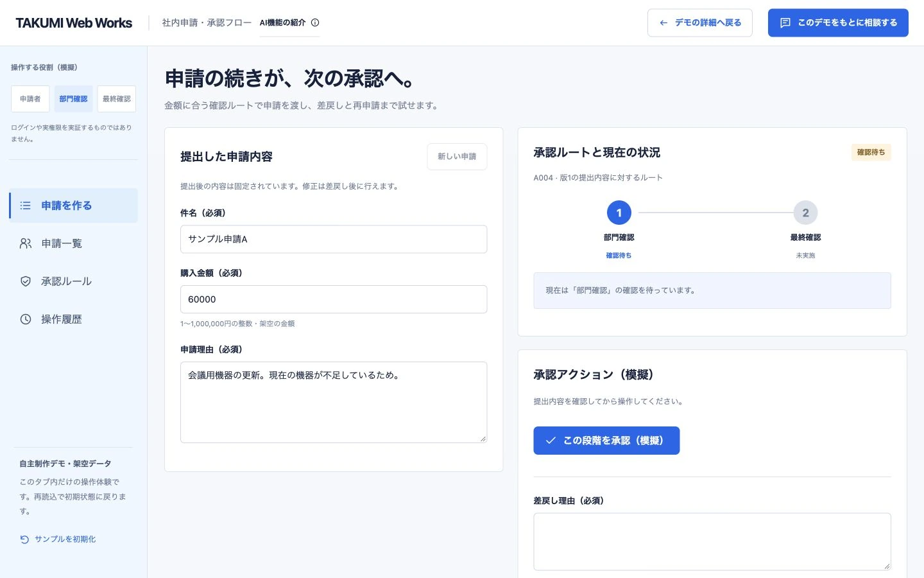Click the 新しい申請 button

457,157
